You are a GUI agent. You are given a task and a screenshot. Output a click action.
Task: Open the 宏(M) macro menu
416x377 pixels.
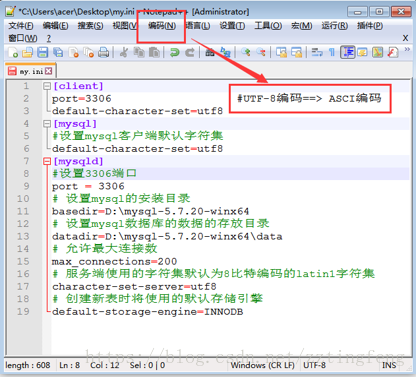[x=302, y=26]
